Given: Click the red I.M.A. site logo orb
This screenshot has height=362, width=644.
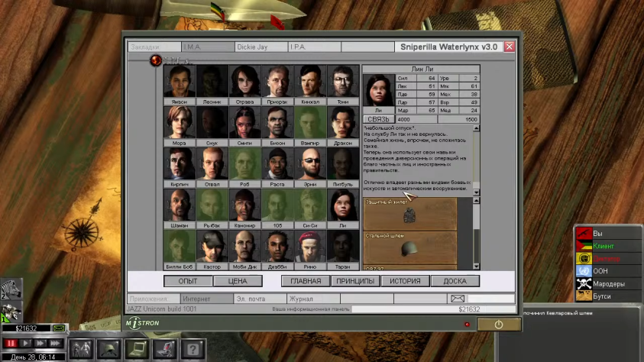Looking at the screenshot, I should 156,60.
